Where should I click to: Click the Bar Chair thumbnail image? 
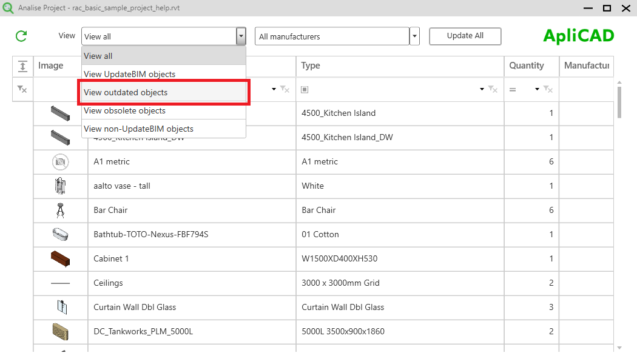tap(61, 211)
